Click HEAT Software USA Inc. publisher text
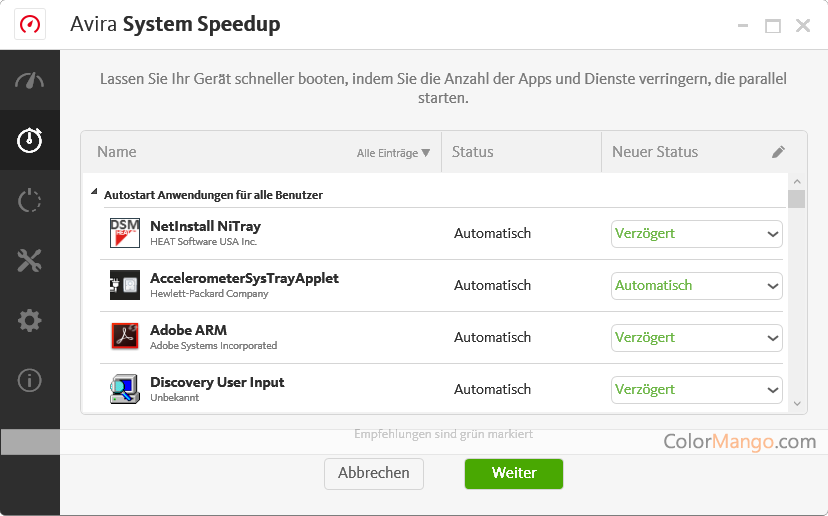828x516 pixels. (203, 242)
